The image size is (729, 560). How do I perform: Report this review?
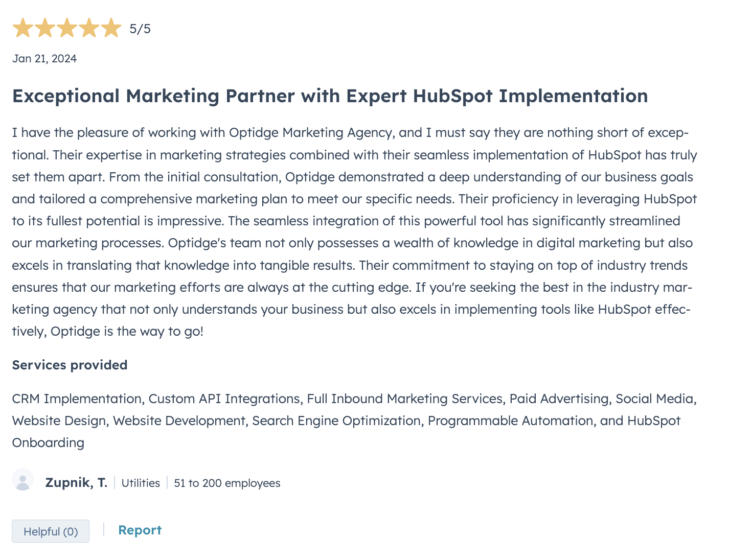pos(140,530)
